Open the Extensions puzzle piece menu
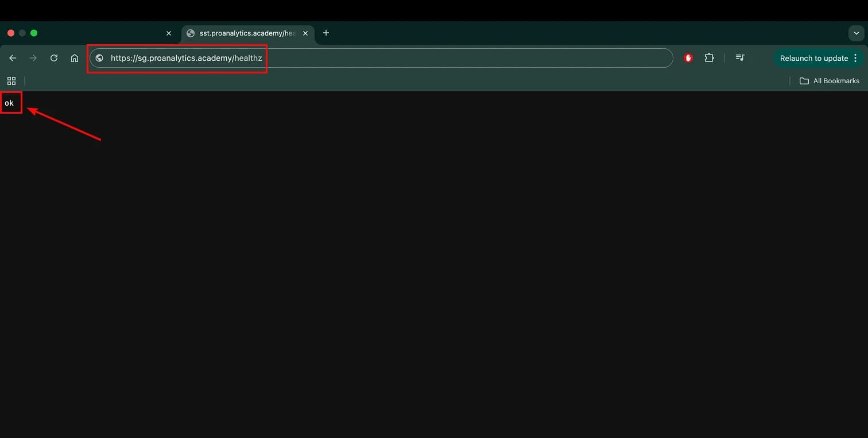 [709, 58]
